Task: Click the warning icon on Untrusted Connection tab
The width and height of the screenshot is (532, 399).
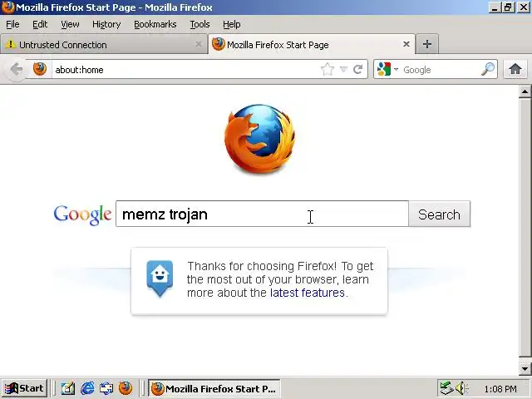Action: point(11,44)
